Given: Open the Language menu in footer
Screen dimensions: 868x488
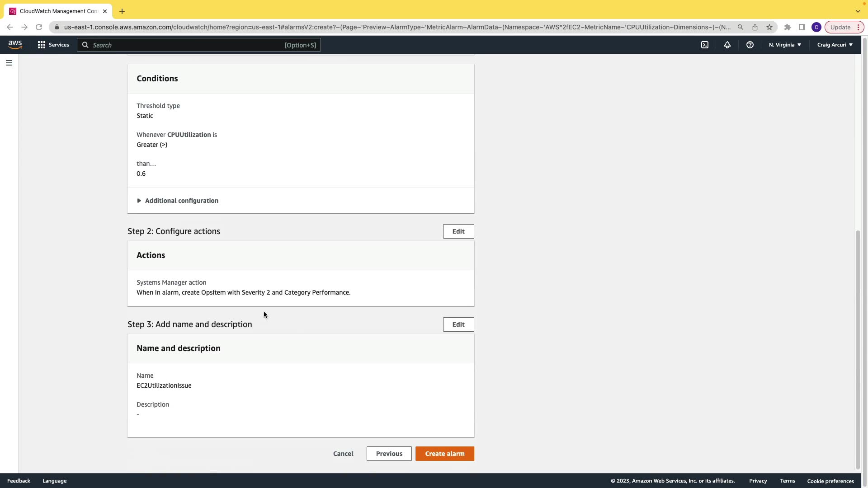Looking at the screenshot, I should click(x=54, y=481).
